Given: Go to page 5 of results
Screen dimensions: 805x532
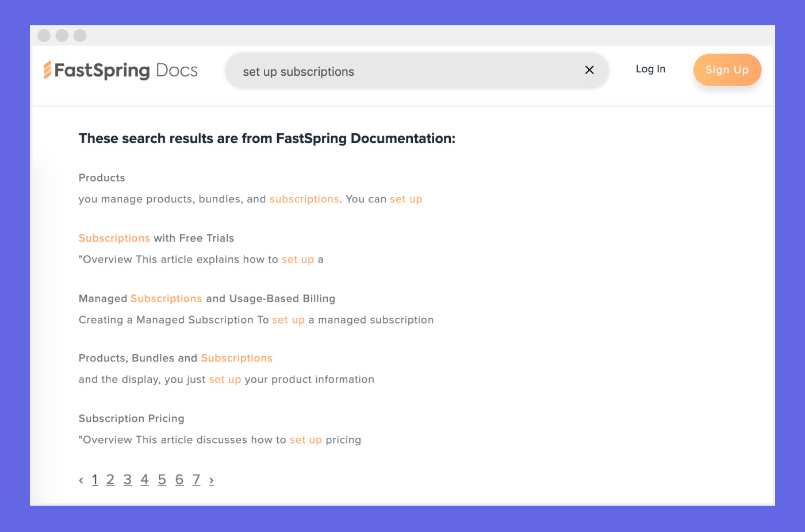Looking at the screenshot, I should (x=162, y=479).
